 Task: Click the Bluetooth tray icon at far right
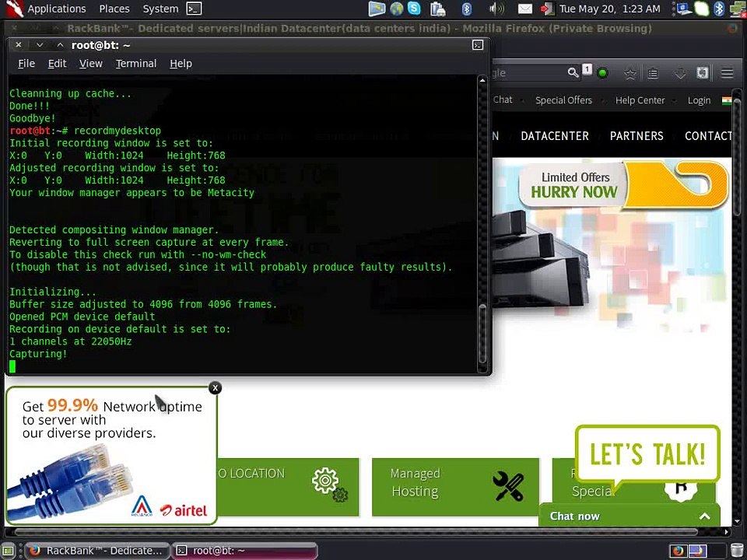719,9
